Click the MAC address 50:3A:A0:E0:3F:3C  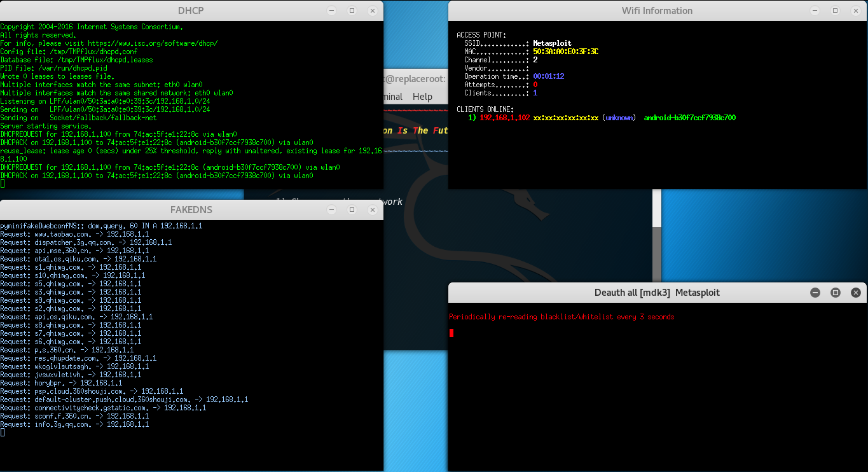[x=566, y=52]
